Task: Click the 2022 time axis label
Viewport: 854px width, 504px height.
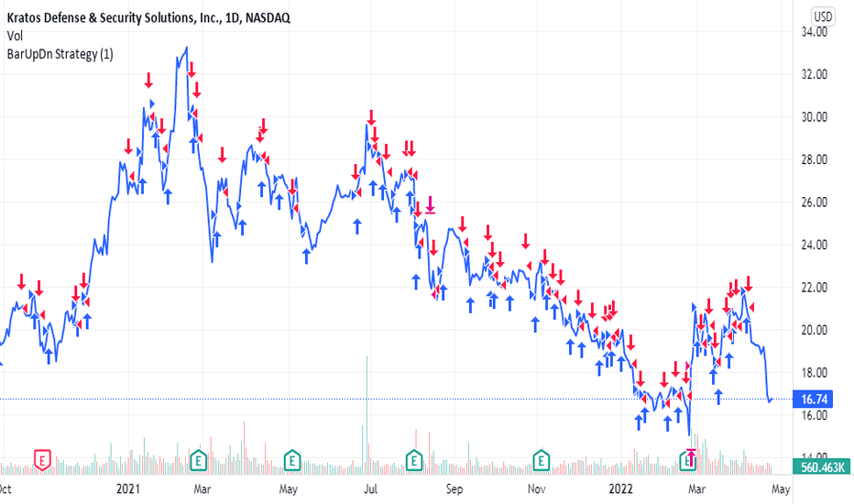Action: pyautogui.click(x=621, y=488)
